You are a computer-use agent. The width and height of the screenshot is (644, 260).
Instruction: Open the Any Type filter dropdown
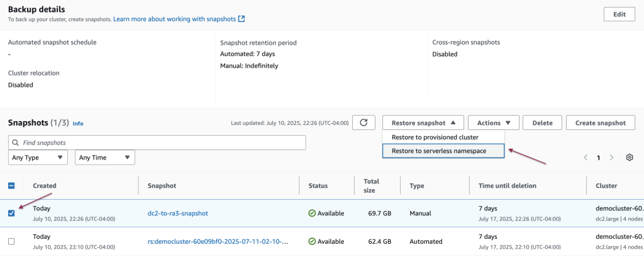pos(38,158)
